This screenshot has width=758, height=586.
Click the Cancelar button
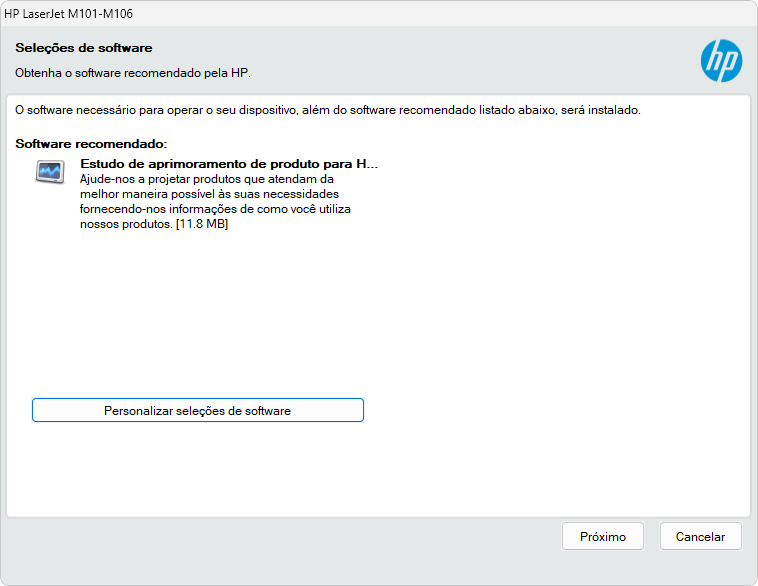(700, 536)
